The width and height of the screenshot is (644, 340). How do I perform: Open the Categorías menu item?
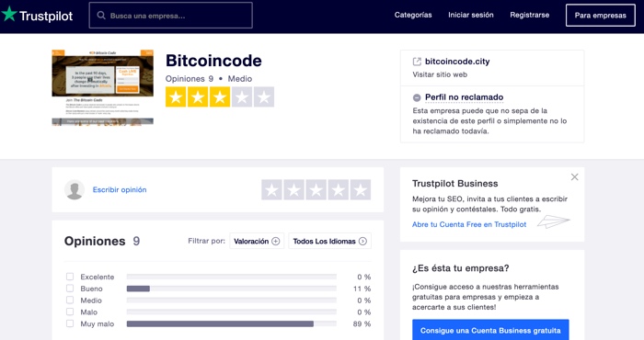pos(413,16)
